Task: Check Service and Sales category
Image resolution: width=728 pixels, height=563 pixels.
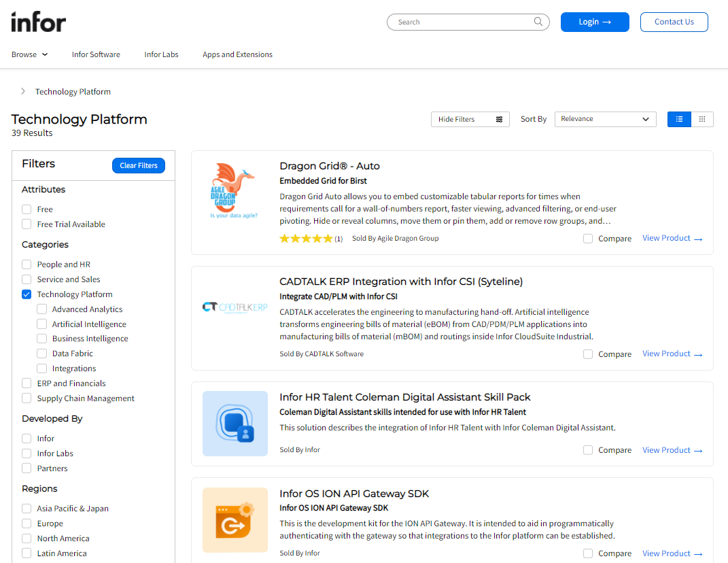Action: tap(27, 279)
